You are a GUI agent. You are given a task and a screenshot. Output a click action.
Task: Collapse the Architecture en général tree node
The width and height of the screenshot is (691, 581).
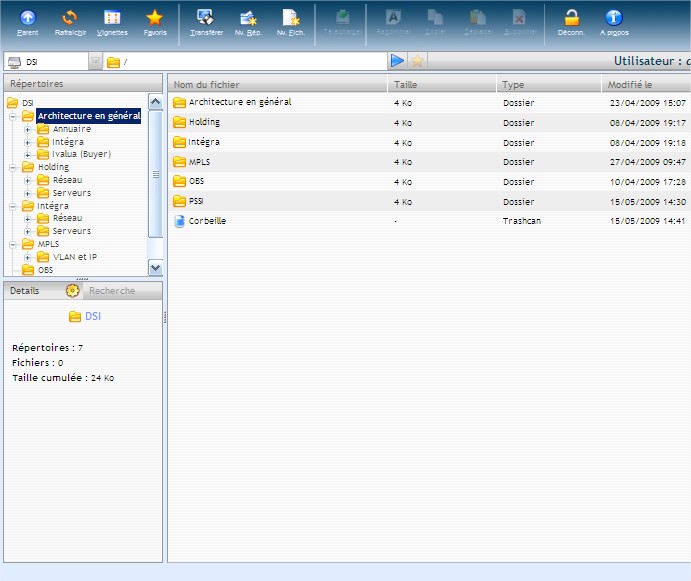point(13,116)
